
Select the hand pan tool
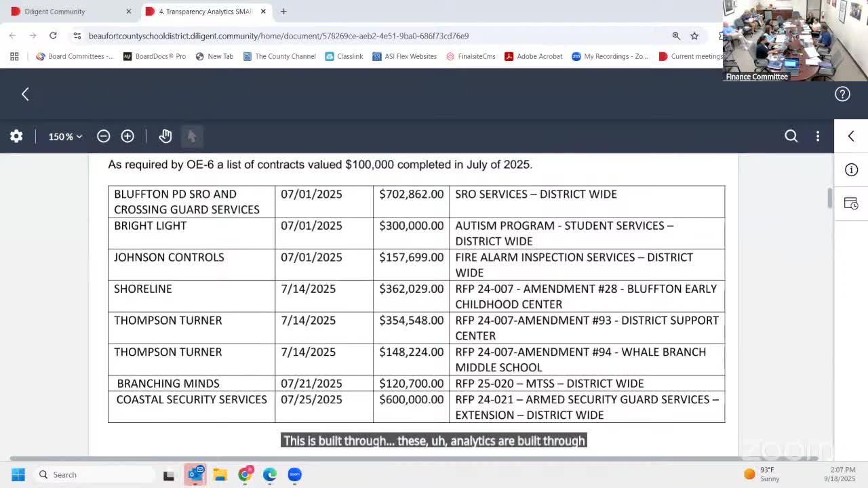(165, 136)
